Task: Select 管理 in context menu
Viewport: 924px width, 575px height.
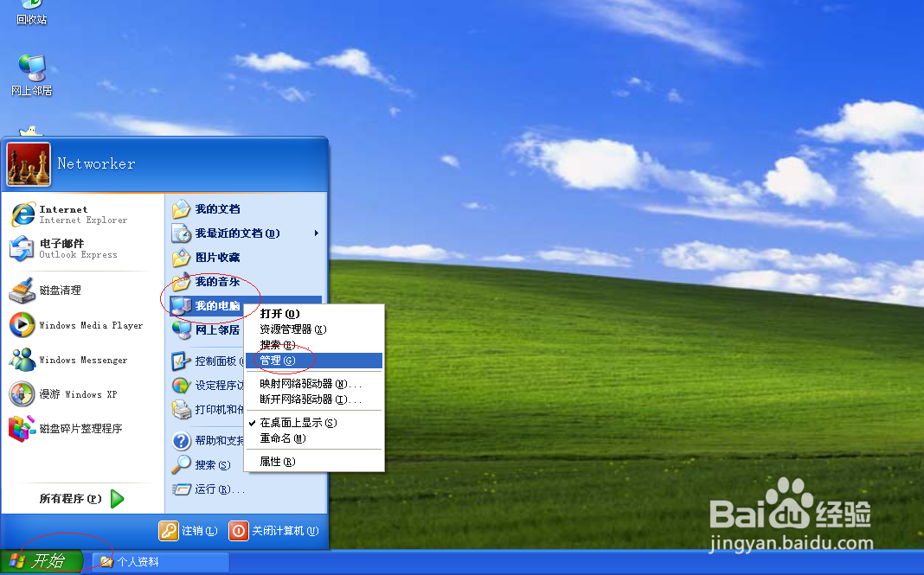Action: 314,361
